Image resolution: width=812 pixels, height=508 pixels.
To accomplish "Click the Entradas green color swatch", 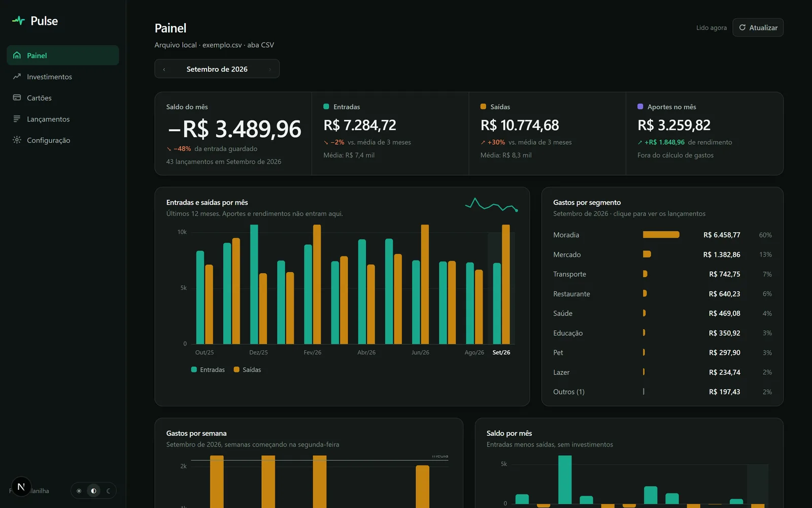I will tap(326, 107).
